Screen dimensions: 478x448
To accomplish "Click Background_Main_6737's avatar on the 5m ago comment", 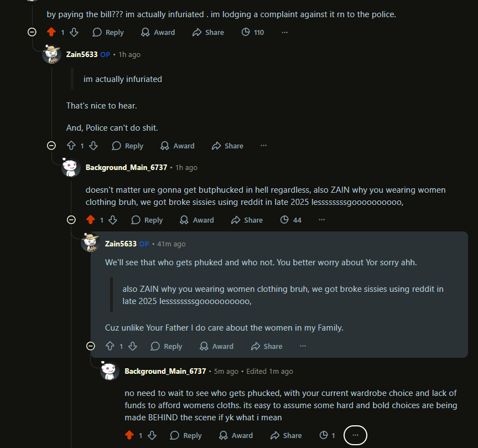I will click(110, 371).
